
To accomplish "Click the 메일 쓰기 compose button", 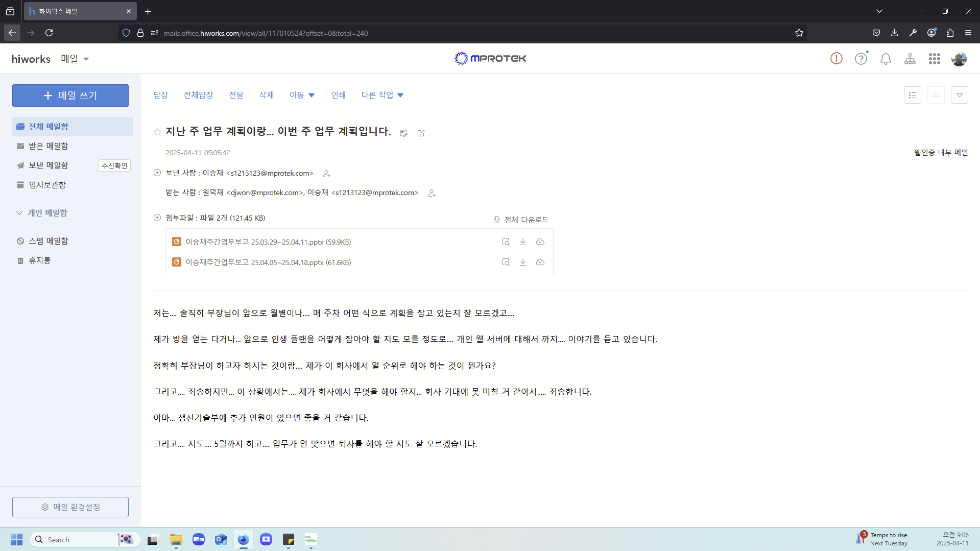I will click(70, 95).
